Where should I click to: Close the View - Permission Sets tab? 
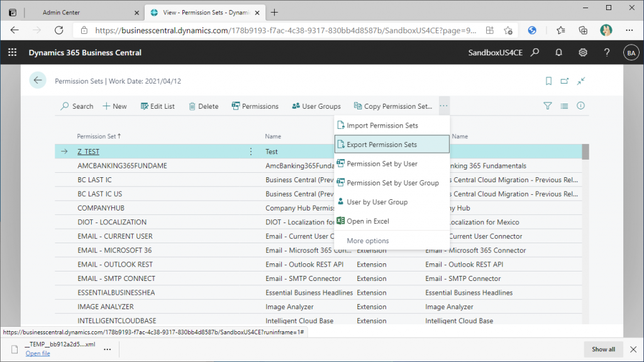click(257, 13)
